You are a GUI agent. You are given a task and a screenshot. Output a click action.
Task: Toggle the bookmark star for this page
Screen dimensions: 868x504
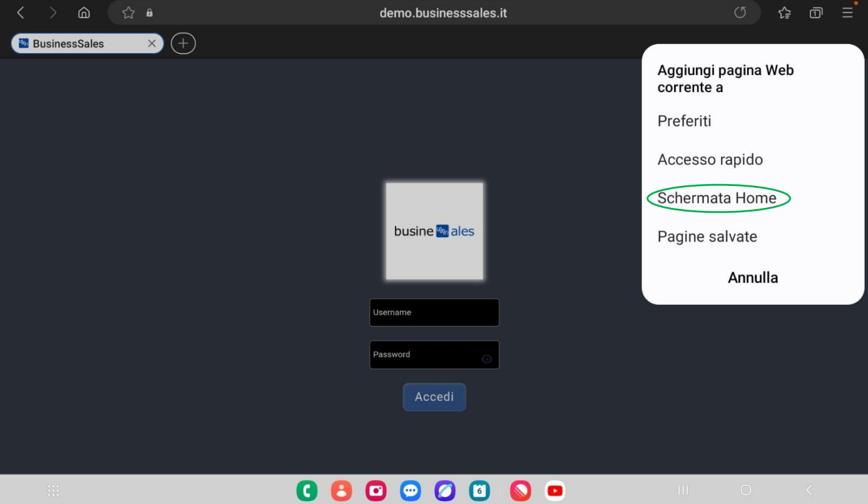coord(128,13)
